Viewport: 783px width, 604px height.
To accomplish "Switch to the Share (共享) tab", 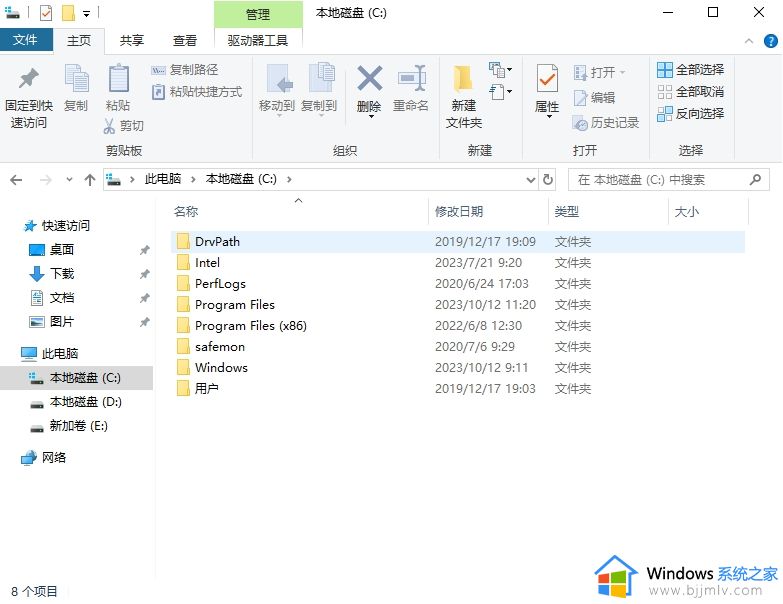I will [132, 40].
